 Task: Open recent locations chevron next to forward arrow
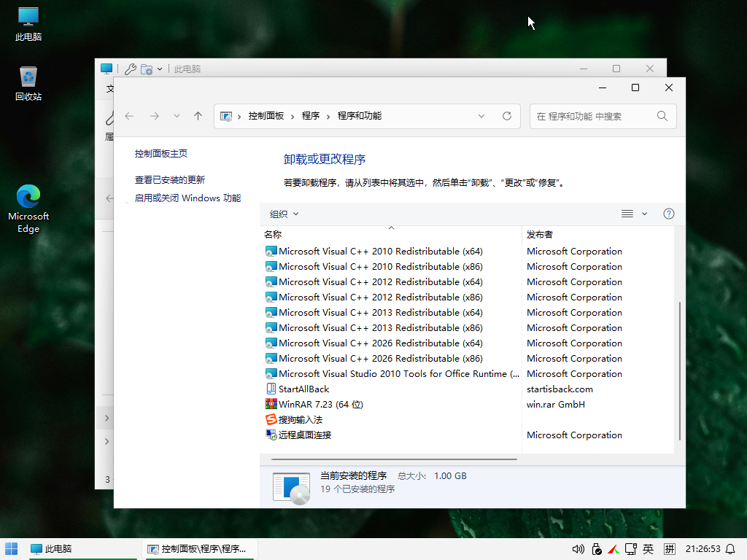177,116
